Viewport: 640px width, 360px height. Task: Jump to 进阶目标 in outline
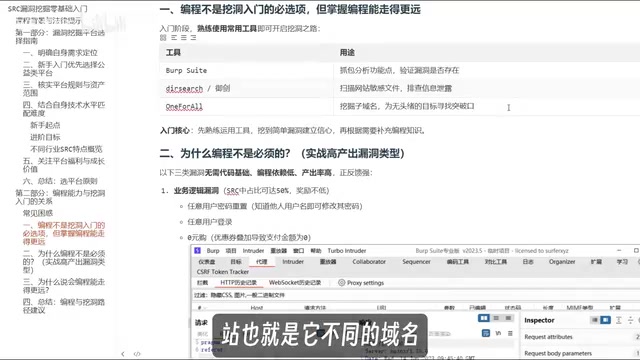[x=45, y=137]
